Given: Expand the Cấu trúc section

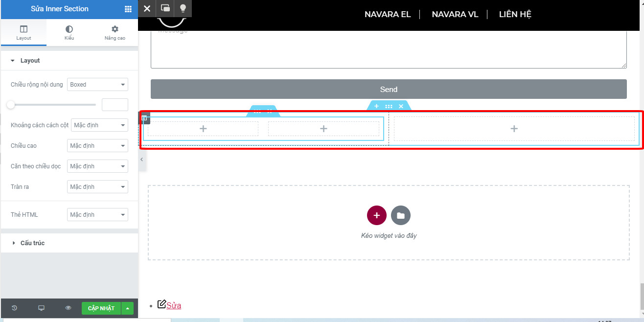Looking at the screenshot, I should (32, 243).
